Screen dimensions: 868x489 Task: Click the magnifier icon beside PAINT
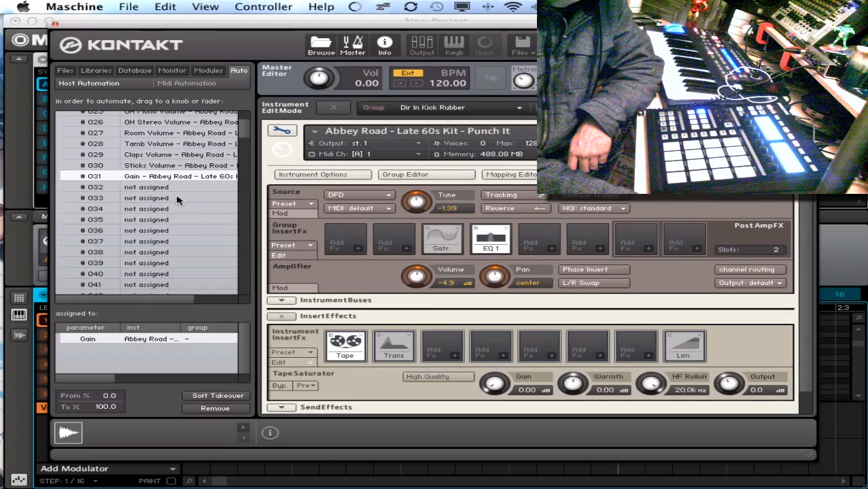[x=189, y=481]
